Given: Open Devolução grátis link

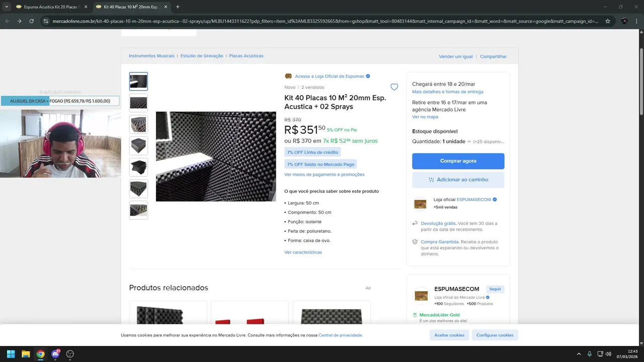Looking at the screenshot, I should point(438,223).
